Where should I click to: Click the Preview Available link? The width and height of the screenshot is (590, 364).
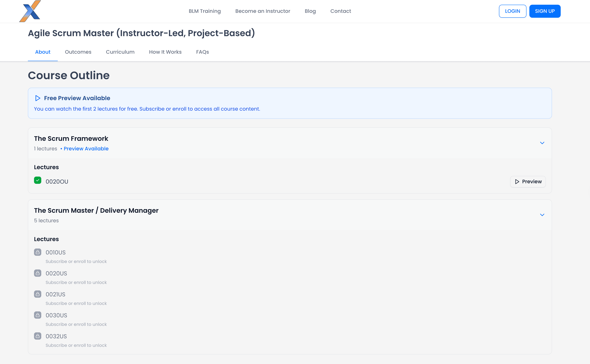tap(86, 149)
